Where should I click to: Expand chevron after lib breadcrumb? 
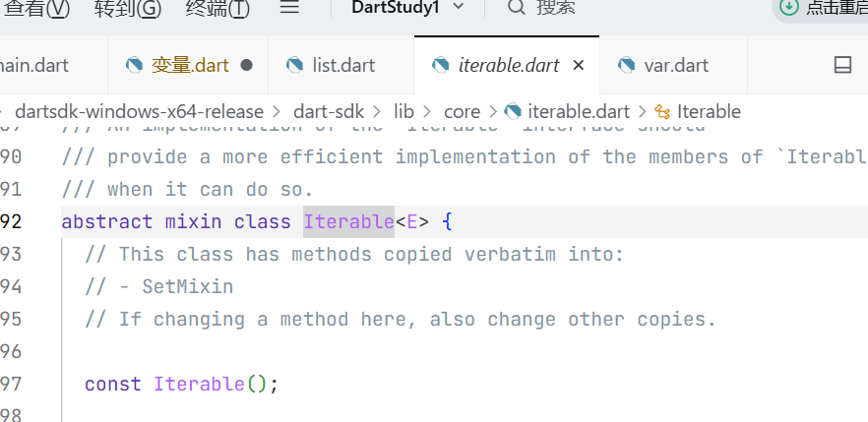[427, 112]
